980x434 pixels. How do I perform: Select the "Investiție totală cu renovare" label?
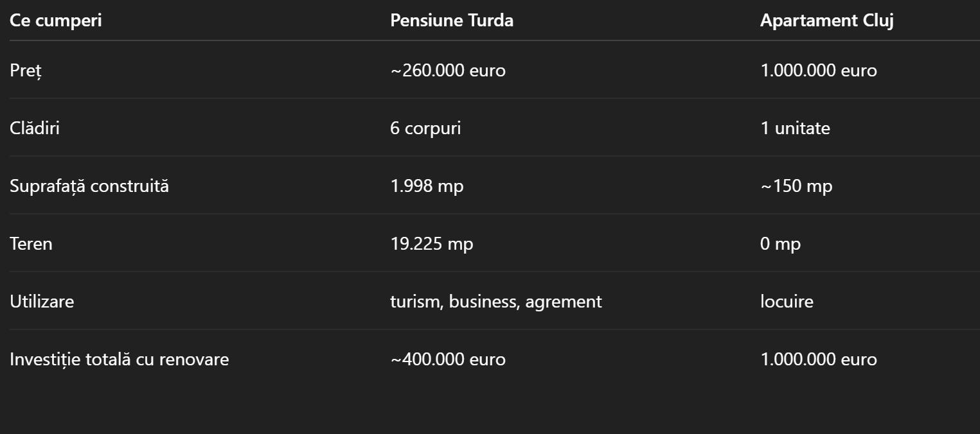(120, 360)
